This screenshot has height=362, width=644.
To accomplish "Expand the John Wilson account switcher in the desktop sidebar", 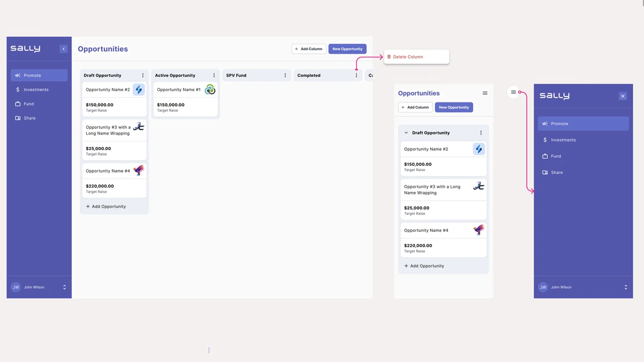I will click(64, 287).
